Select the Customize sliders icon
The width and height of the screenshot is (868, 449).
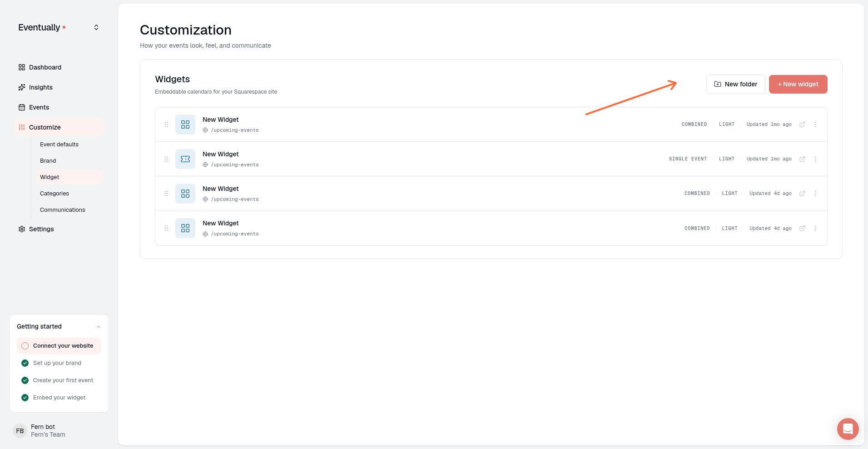pos(22,127)
